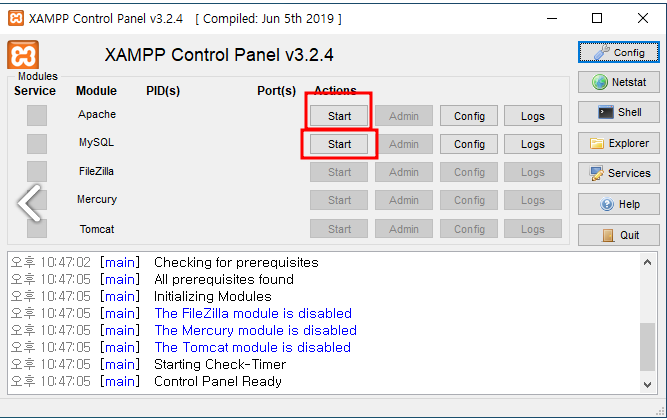Click log line 'Control Panel Ready'

coord(218,382)
